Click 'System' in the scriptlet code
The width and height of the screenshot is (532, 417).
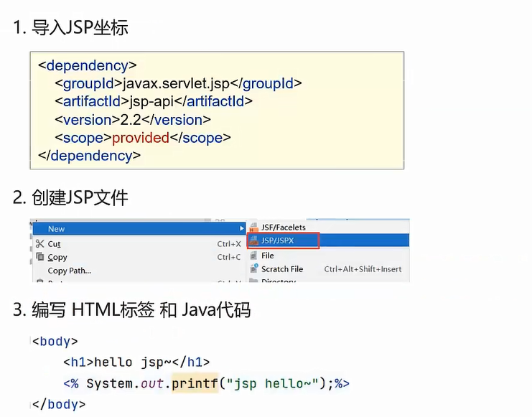109,383
